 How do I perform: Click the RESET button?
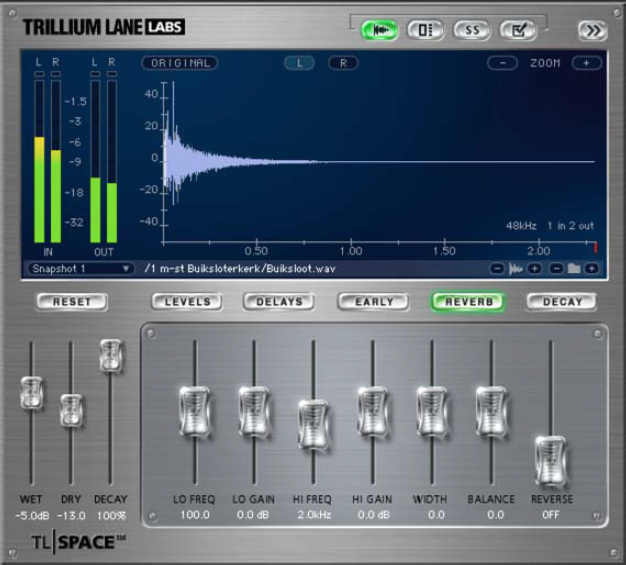pos(72,302)
